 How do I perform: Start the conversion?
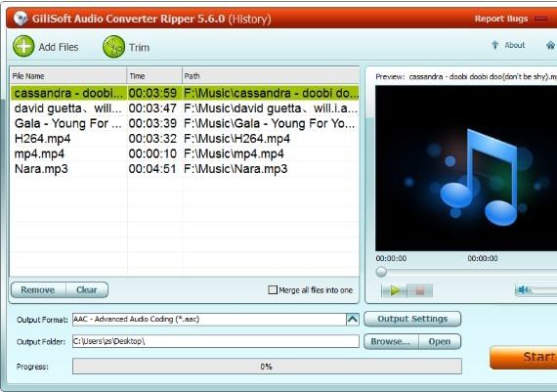click(524, 357)
